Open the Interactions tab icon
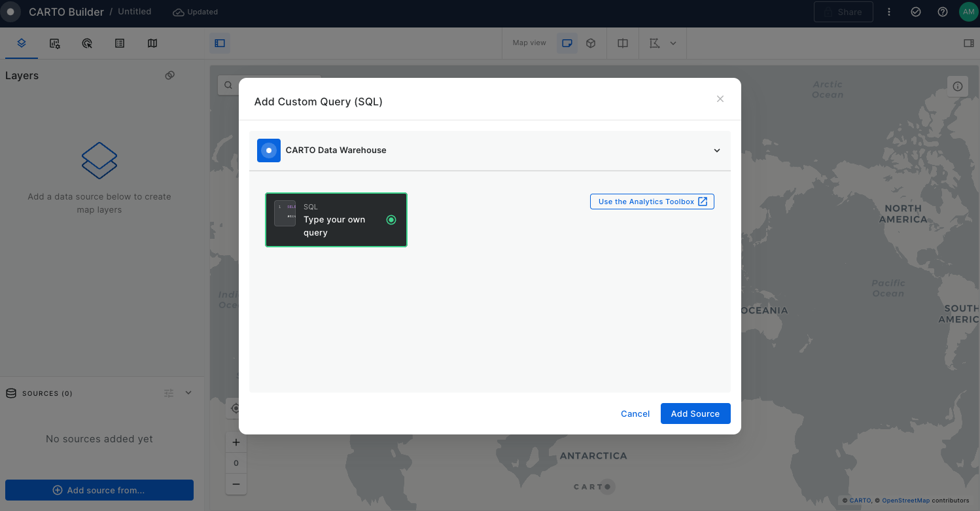The height and width of the screenshot is (511, 980). 87,43
